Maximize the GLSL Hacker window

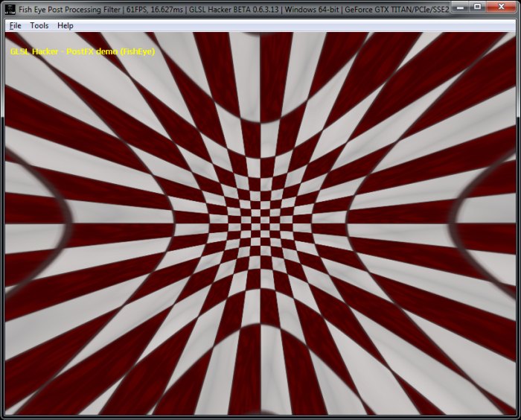click(x=478, y=6)
